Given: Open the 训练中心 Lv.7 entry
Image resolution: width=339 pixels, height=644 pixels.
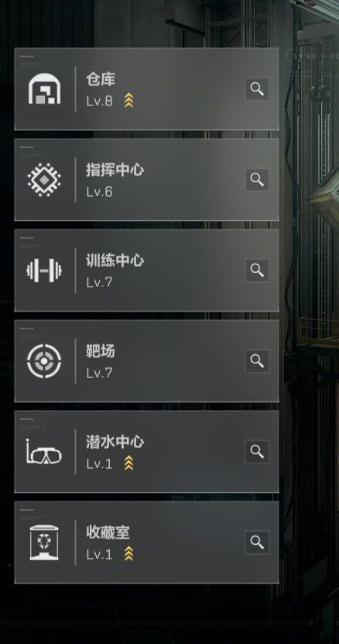Looking at the screenshot, I should pyautogui.click(x=146, y=270).
